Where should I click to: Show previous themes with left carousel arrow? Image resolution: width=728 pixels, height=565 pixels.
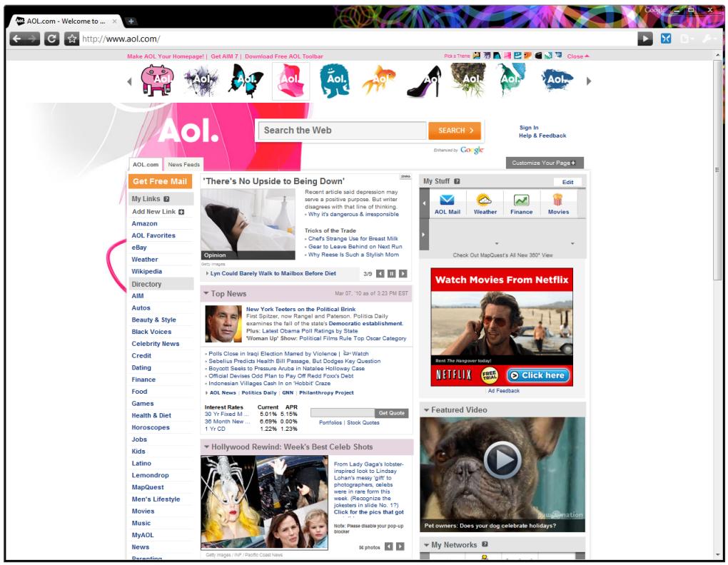pos(129,81)
